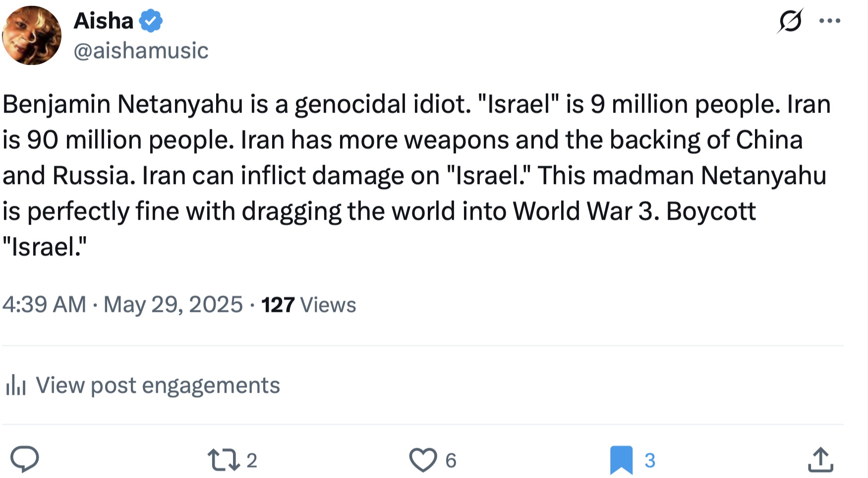
Task: Click the repost count number 2
Action: pos(252,461)
